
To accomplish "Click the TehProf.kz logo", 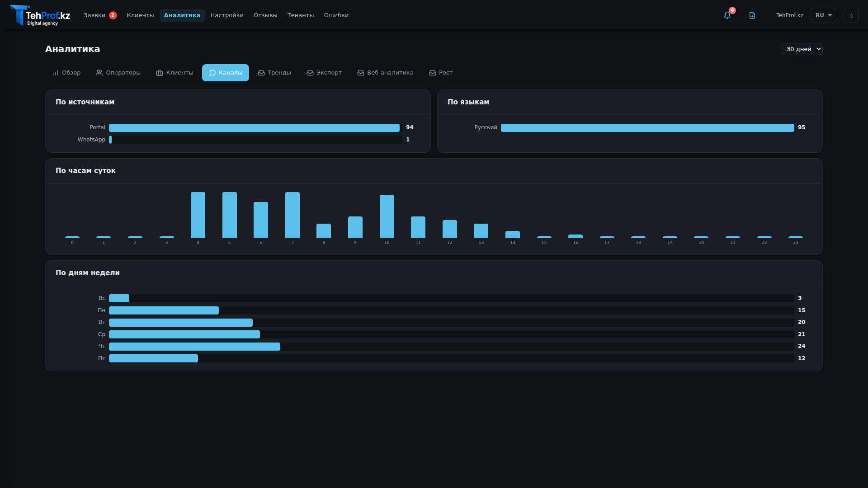I will point(40,15).
